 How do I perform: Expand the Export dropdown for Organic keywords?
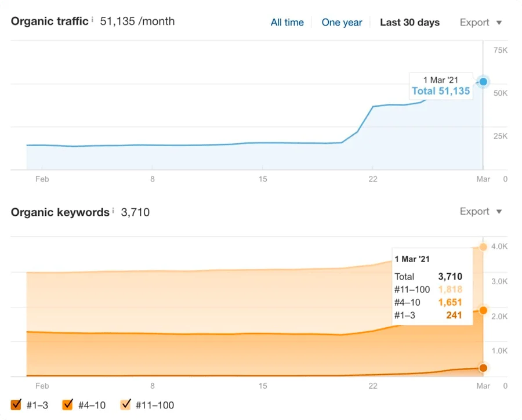coord(481,212)
